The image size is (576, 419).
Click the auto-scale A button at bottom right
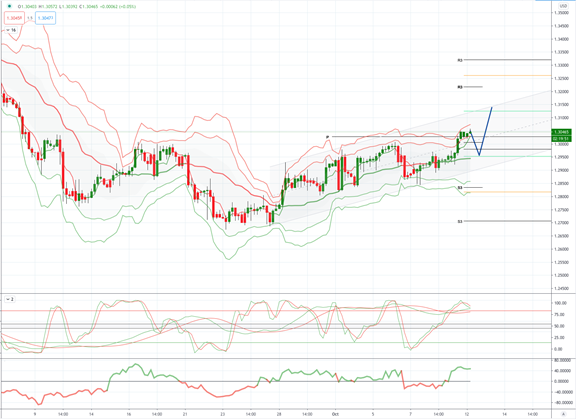[564, 414]
